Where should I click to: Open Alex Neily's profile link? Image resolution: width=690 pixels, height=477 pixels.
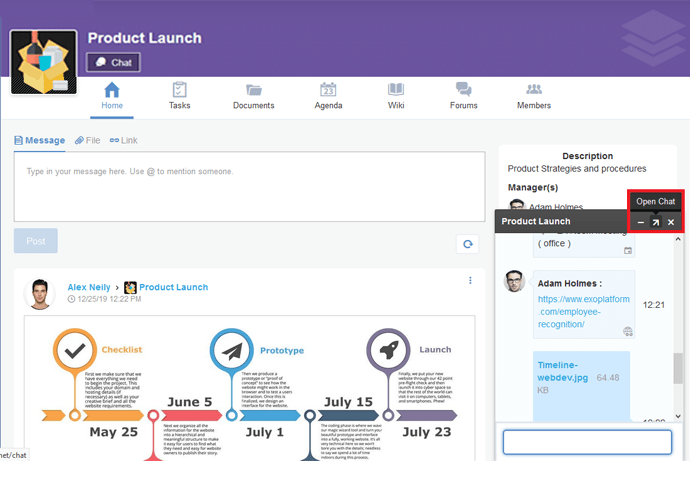click(89, 287)
